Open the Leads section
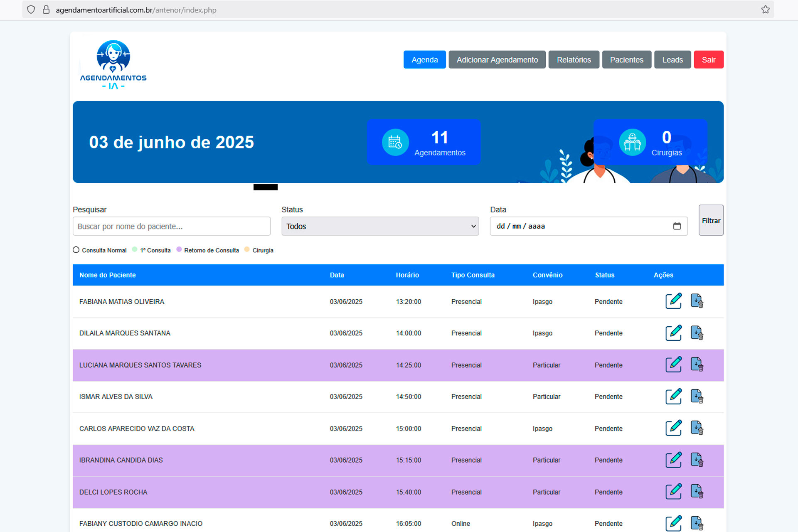Viewport: 798px width, 532px height. [x=672, y=59]
